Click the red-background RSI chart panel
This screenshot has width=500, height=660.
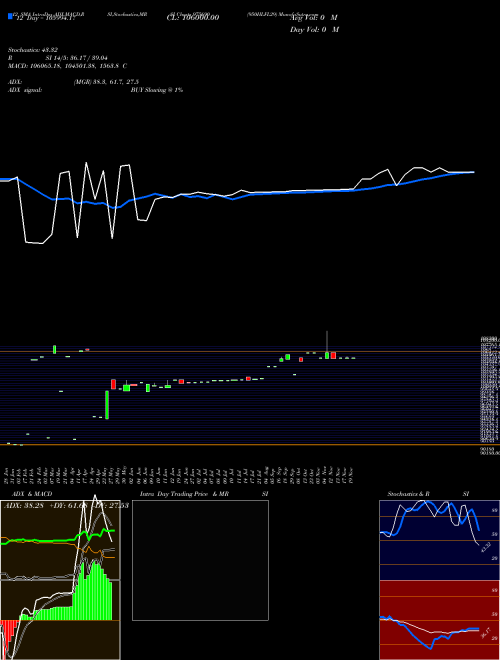click(x=439, y=620)
